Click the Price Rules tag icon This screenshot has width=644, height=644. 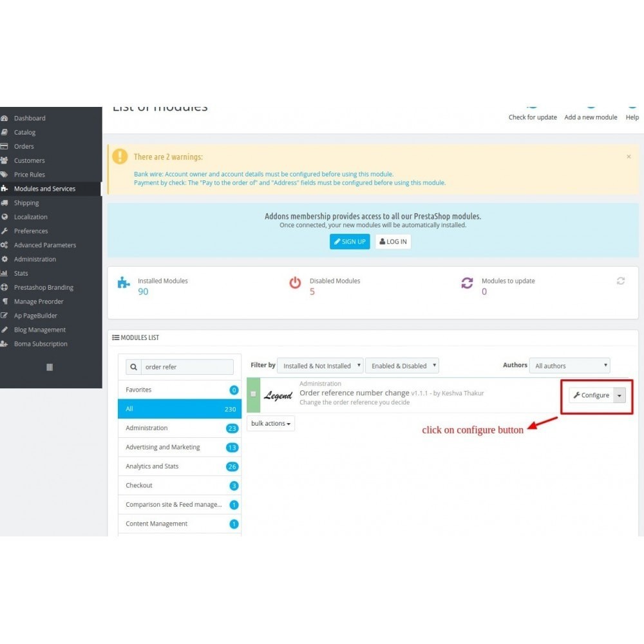tap(5, 175)
